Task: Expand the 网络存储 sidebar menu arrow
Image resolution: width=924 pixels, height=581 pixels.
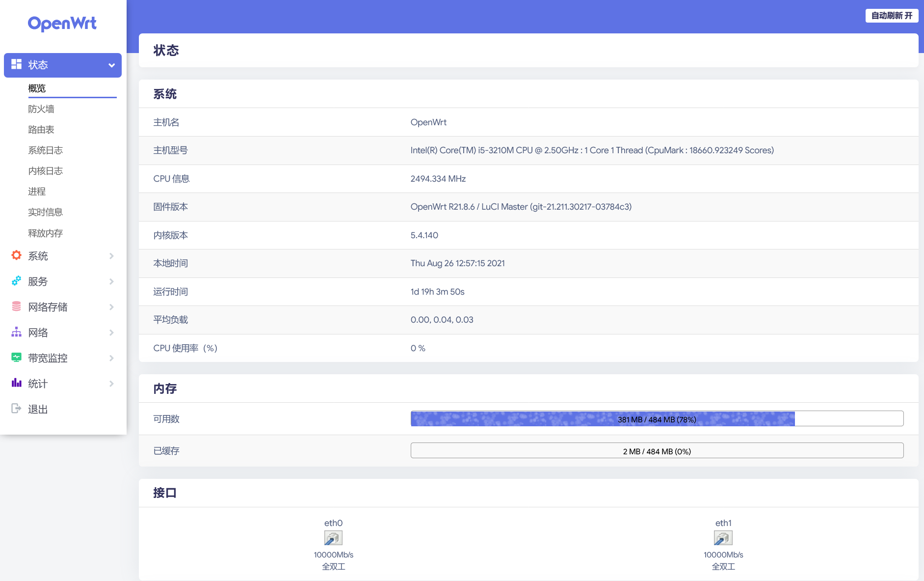Action: click(111, 307)
